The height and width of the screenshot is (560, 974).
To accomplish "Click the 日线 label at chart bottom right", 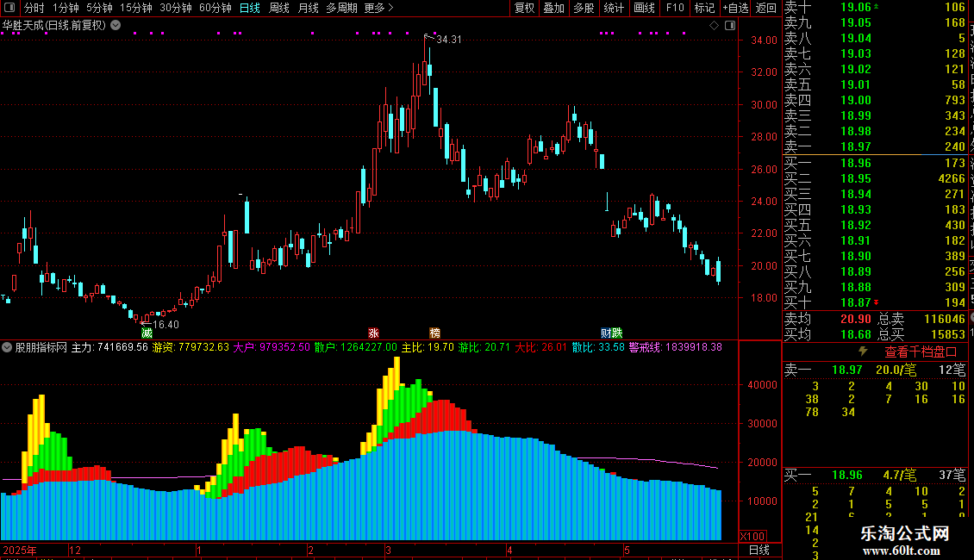I will click(x=759, y=550).
